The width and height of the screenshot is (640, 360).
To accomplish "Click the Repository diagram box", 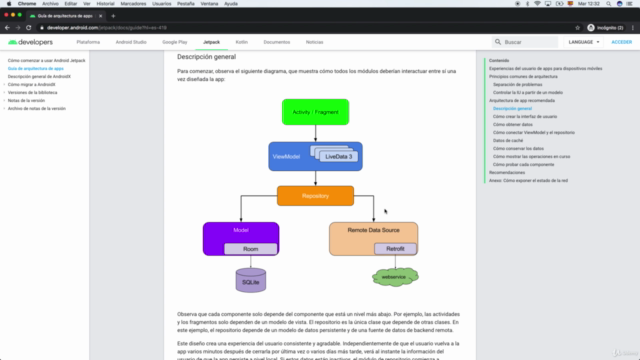I will click(316, 196).
